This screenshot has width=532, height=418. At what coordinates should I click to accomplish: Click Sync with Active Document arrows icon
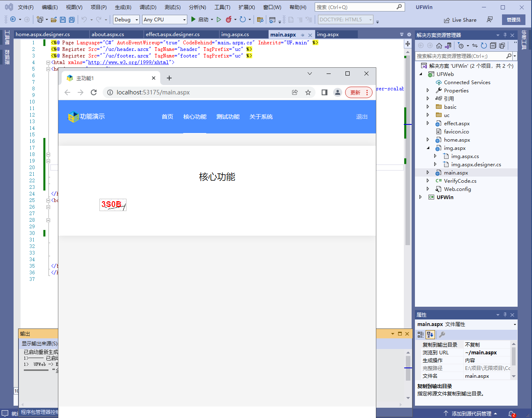pos(475,46)
